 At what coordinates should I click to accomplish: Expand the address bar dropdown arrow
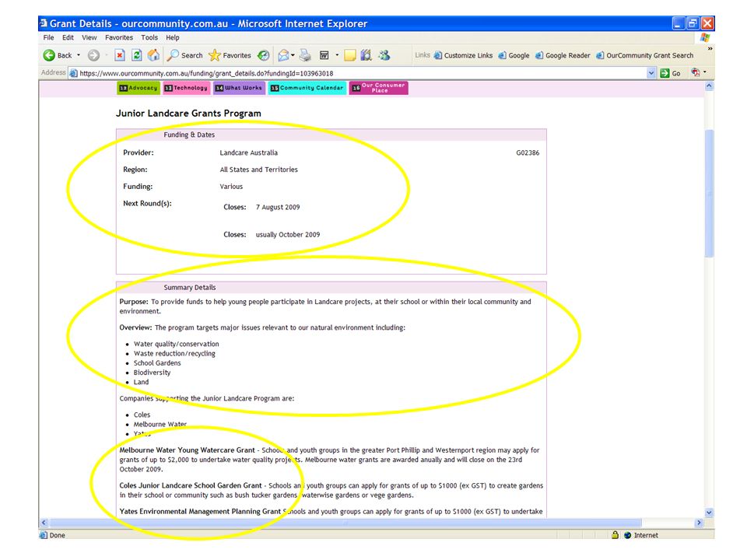(x=651, y=73)
